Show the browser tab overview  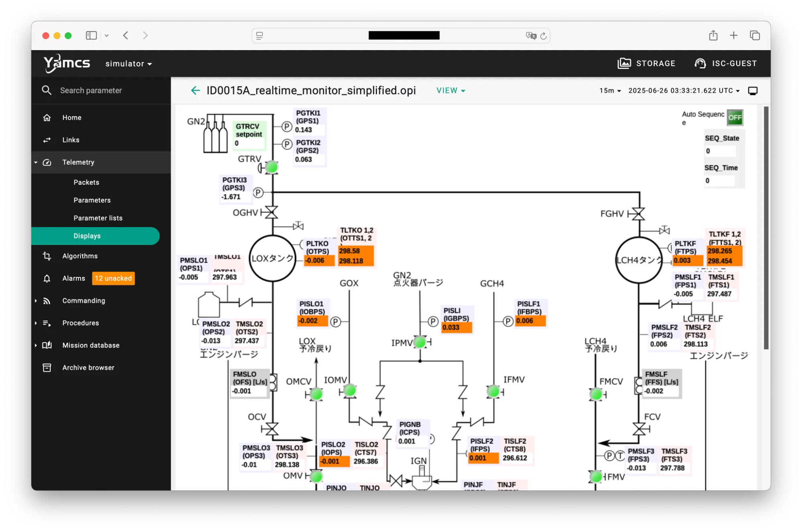click(755, 35)
